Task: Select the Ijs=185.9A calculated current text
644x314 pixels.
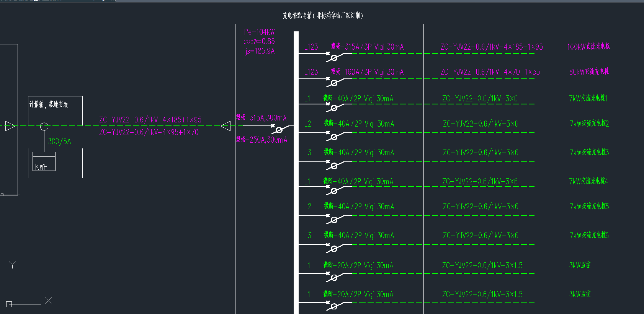Action: pos(259,51)
